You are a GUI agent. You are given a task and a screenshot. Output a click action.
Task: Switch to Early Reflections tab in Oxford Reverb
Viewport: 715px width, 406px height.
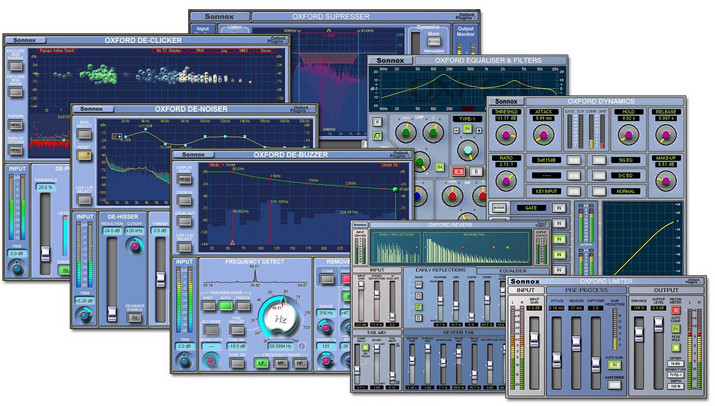(x=440, y=270)
